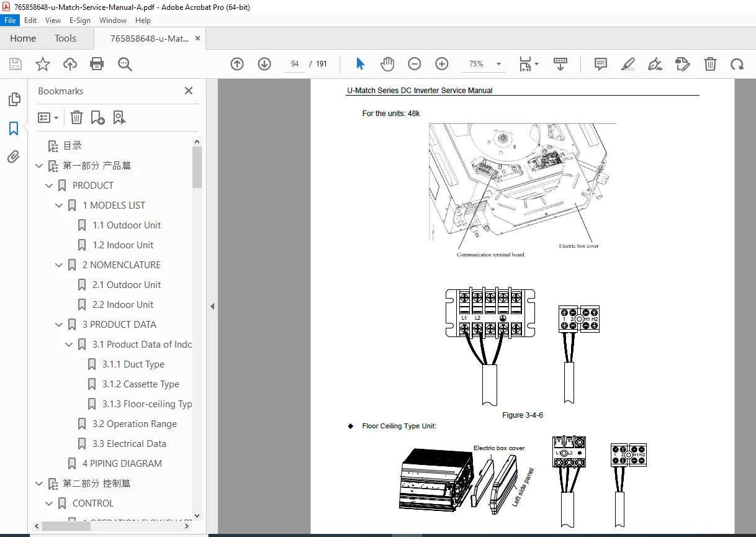Open the Page Thumbnails panel
756x537 pixels.
(14, 99)
